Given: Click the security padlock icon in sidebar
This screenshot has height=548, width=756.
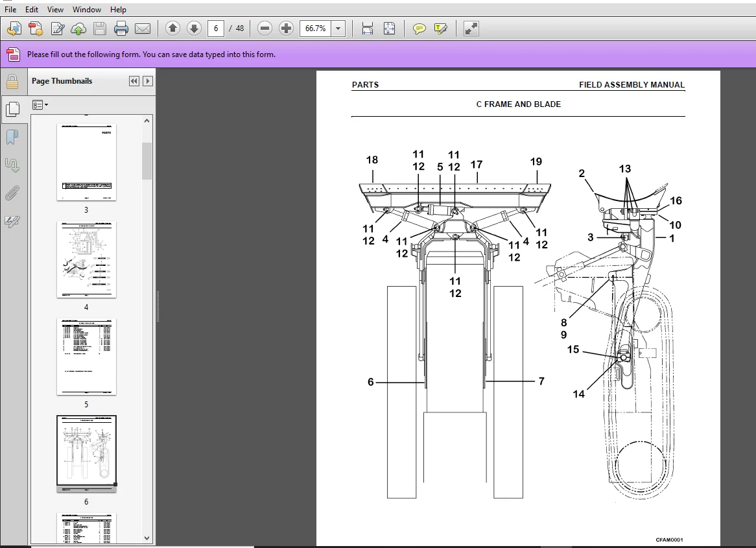Looking at the screenshot, I should click(x=12, y=82).
